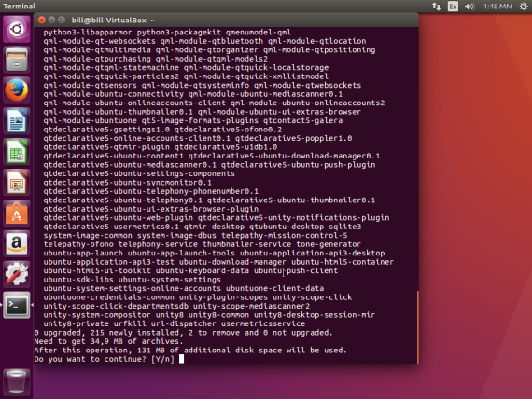Screen dimensions: 532x399
Task: Open the Files manager from dock
Action: [16, 60]
